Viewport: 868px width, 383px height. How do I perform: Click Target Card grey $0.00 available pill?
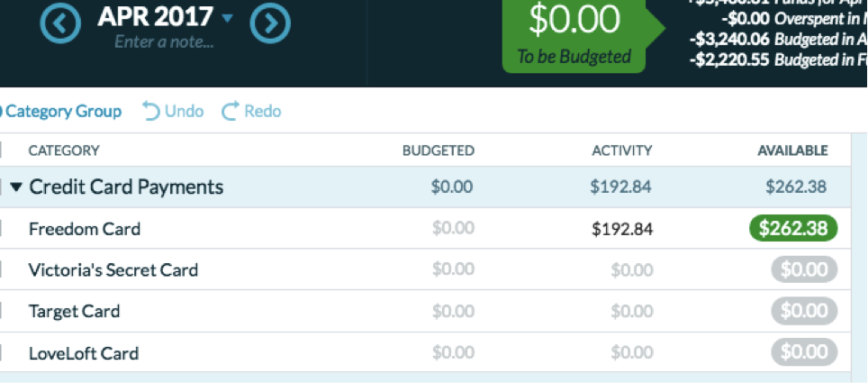(804, 311)
